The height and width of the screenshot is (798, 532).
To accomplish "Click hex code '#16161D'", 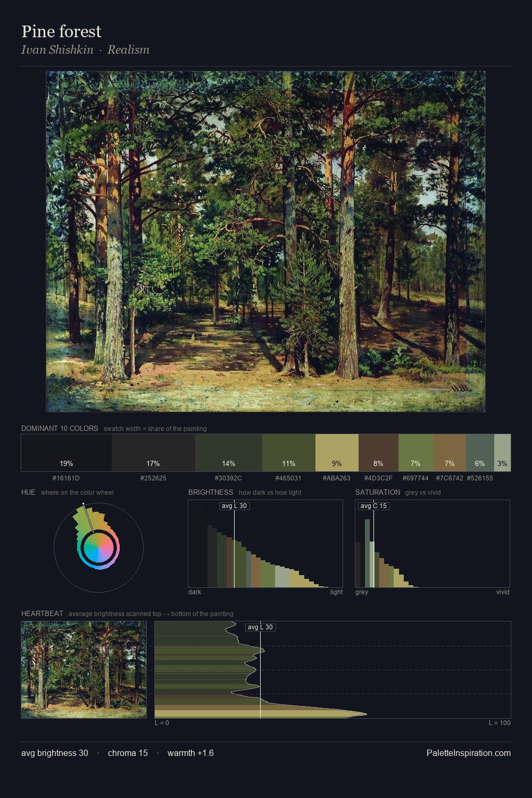I will [66, 478].
